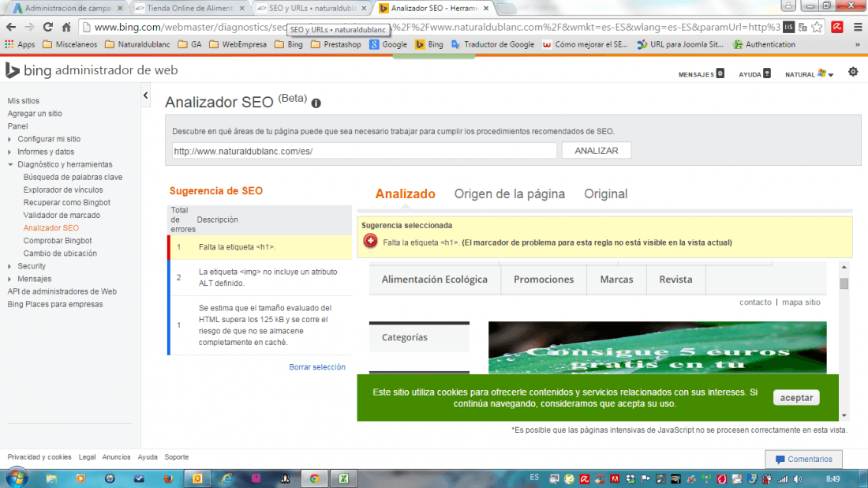This screenshot has width=868, height=488.
Task: Go to browser home page icon
Action: coord(66,27)
